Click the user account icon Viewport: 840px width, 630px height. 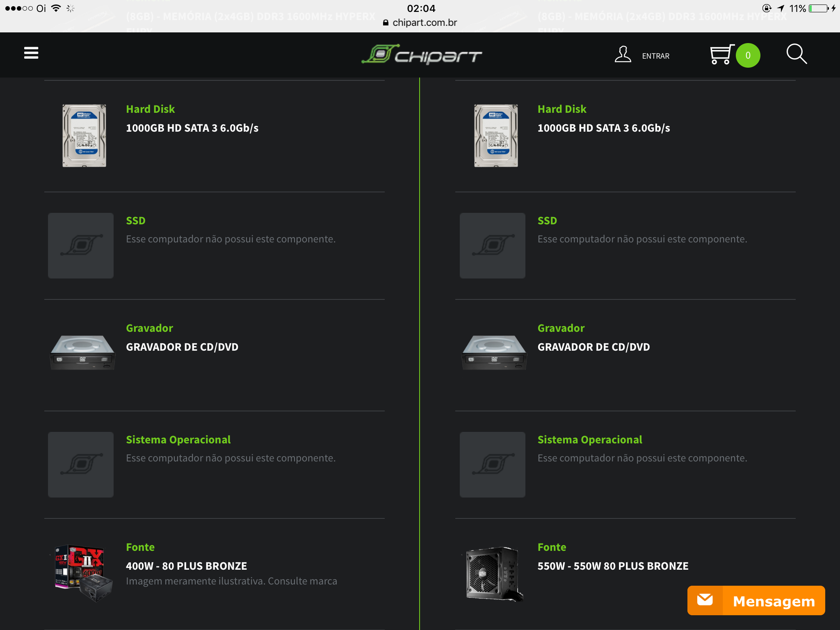pos(623,55)
